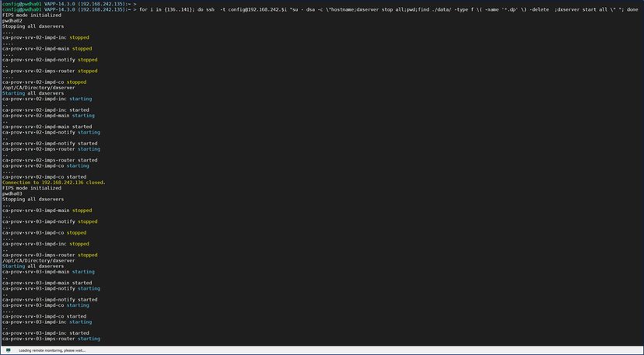Click the first empty config@pwdha01 prompt line
The width and height of the screenshot is (644, 355).
click(68, 4)
